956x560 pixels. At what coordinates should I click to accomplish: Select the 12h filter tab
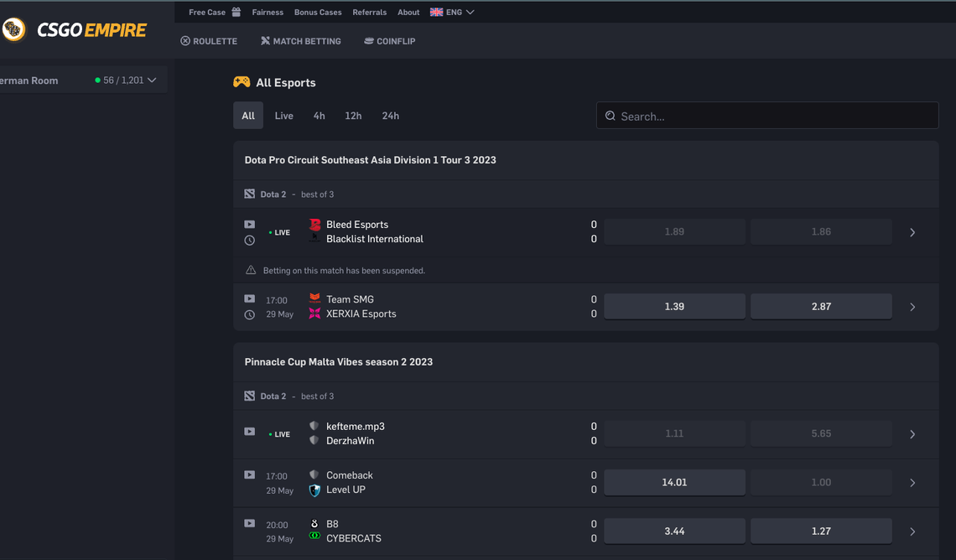point(353,115)
